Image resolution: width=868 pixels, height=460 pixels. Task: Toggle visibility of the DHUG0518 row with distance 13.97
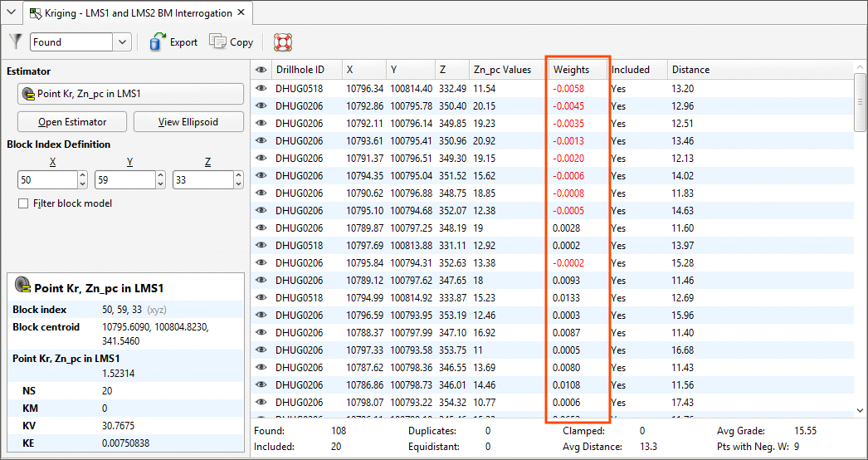coord(261,246)
